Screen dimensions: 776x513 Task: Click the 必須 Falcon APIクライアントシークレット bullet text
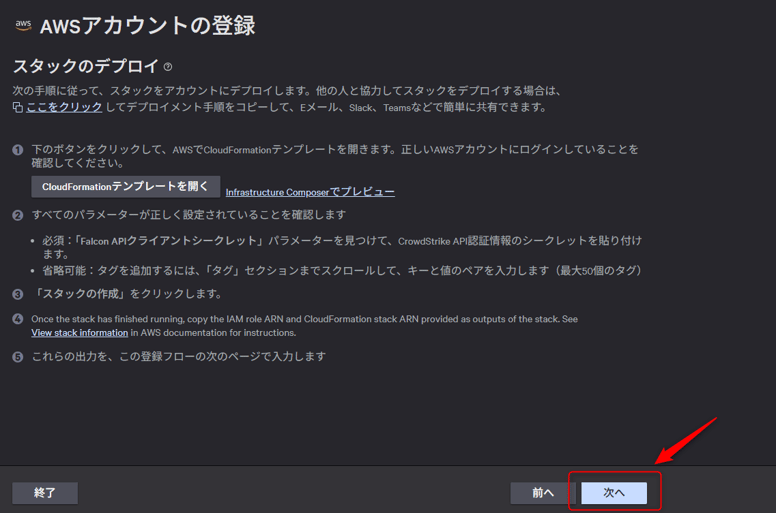tap(342, 247)
